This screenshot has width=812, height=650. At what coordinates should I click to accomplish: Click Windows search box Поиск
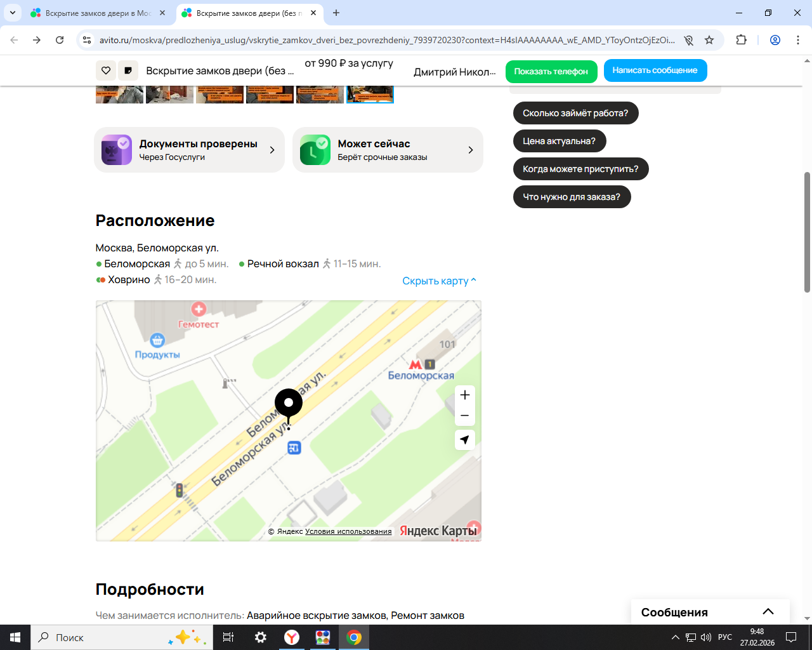[x=122, y=637]
